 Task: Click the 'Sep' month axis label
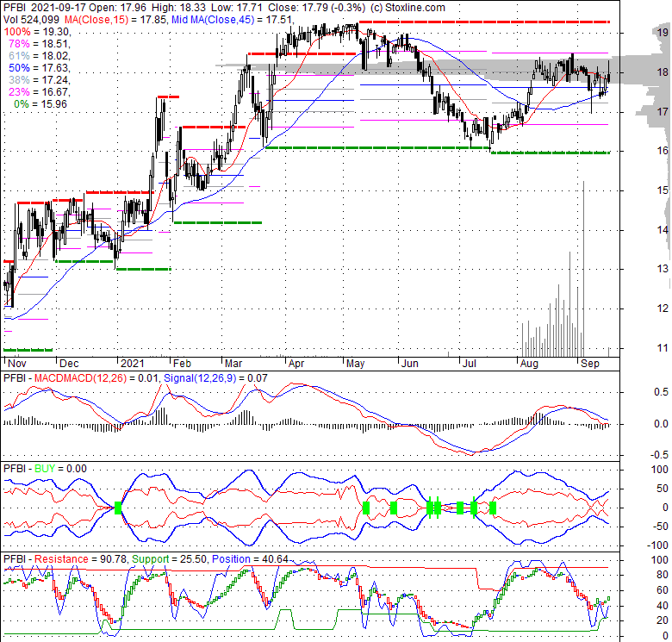coord(589,364)
